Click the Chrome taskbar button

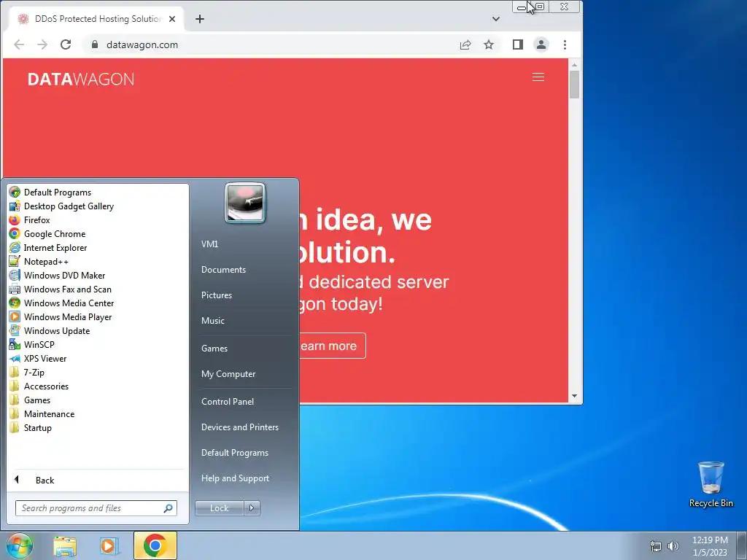[x=155, y=545]
